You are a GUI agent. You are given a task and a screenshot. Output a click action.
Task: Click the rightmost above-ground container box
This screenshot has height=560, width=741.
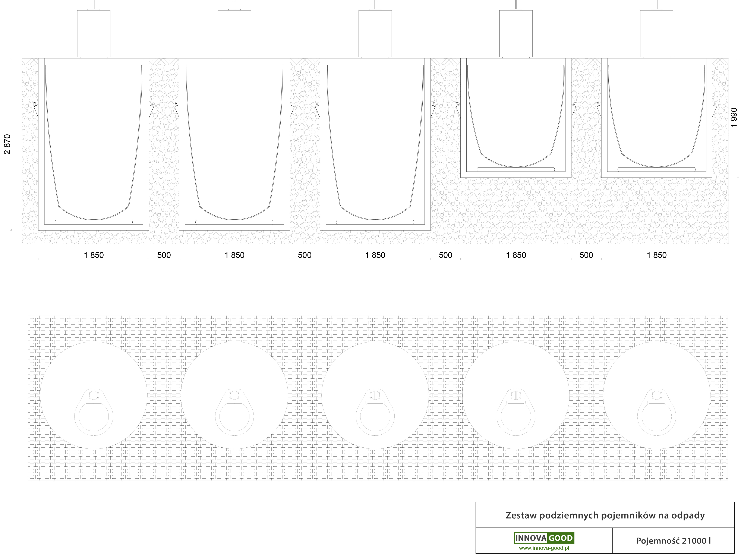pos(657,34)
